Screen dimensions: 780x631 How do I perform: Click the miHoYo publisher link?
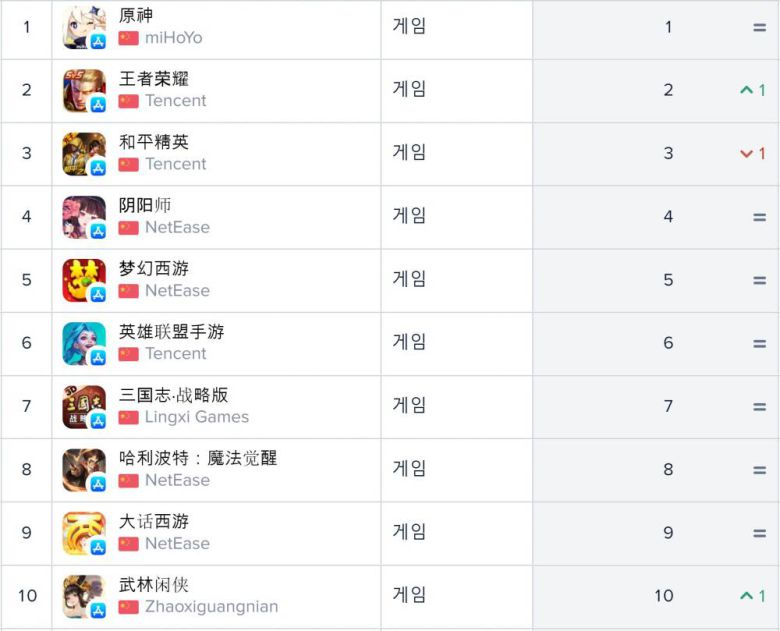point(173,38)
